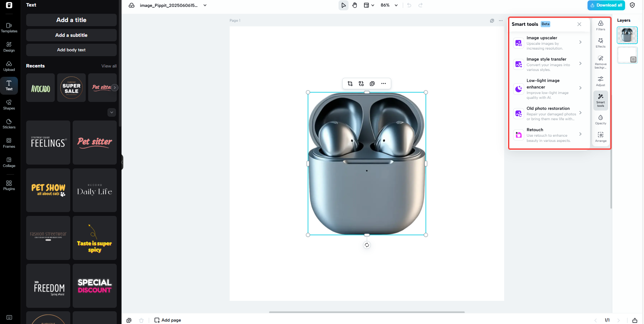This screenshot has width=644, height=324.
Task: Click the Add page button
Action: (168, 320)
